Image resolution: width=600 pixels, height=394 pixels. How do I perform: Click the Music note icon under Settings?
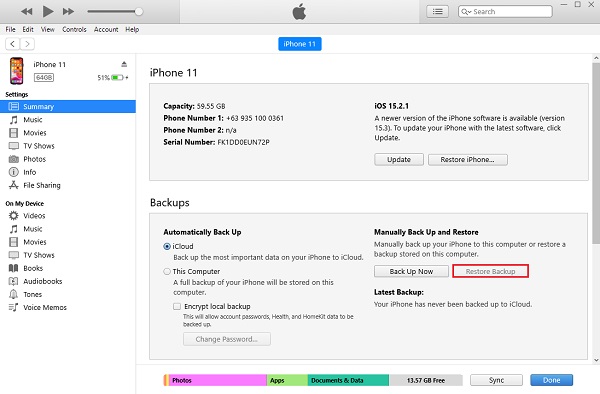[13, 120]
